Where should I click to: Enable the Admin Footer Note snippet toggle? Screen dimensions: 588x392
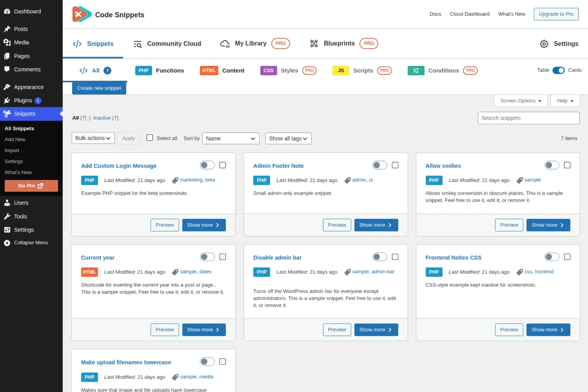tap(380, 165)
